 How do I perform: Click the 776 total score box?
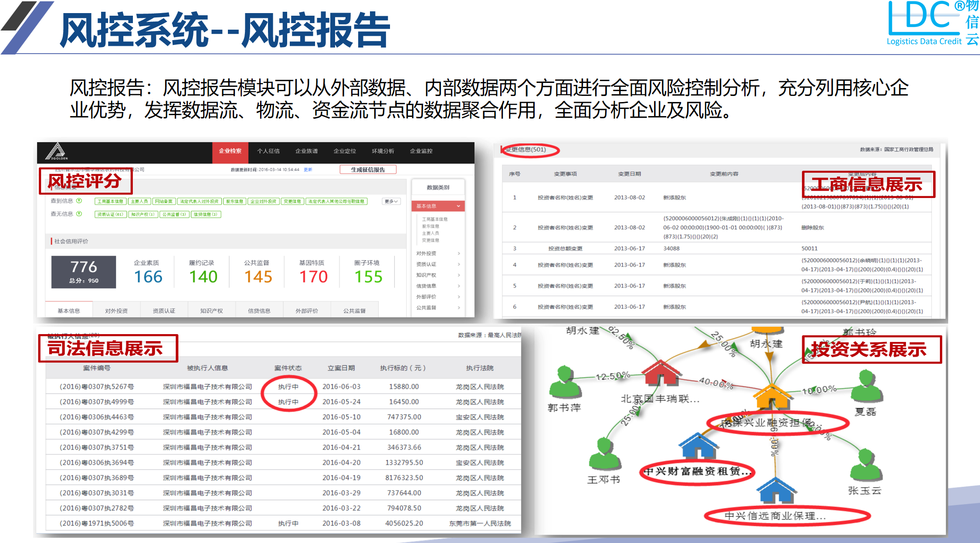(84, 272)
